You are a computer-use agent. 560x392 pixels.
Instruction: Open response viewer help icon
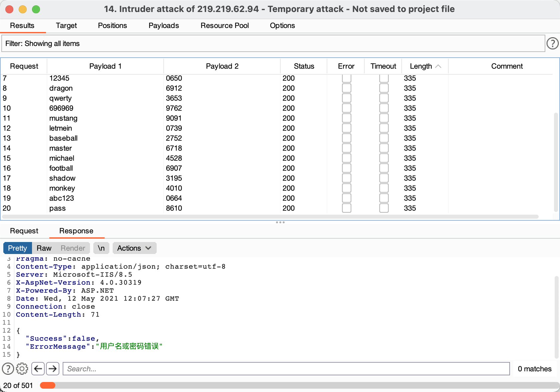[x=8, y=369]
